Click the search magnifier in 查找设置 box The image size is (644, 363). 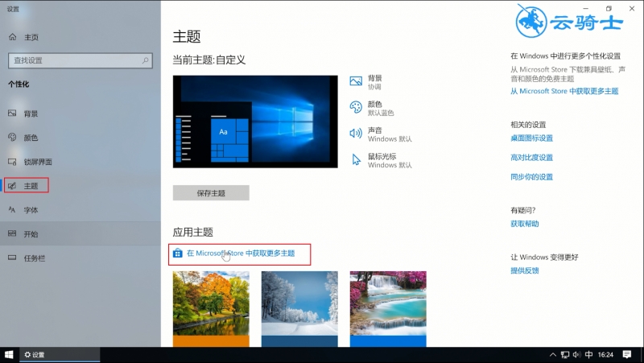pyautogui.click(x=146, y=60)
